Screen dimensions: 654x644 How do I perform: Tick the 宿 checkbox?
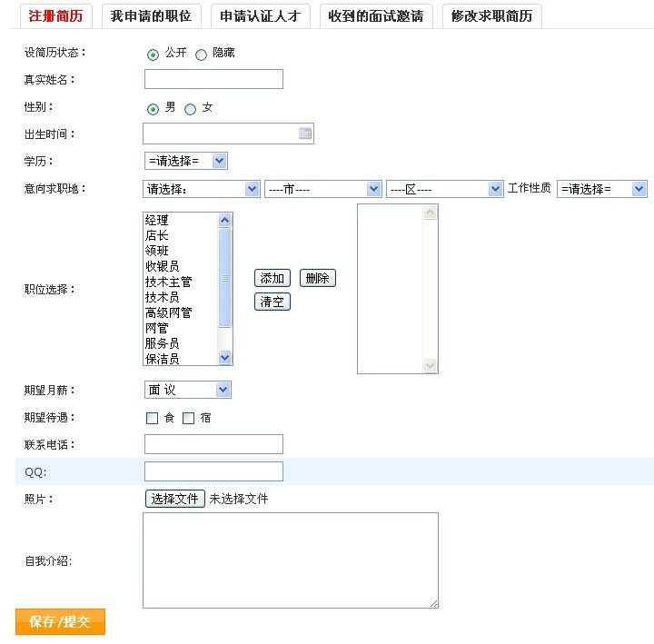[189, 419]
